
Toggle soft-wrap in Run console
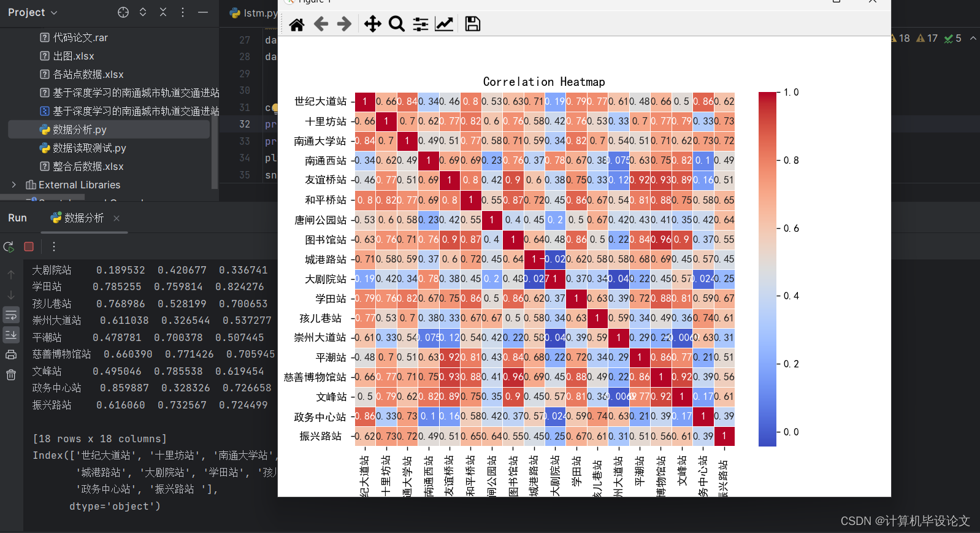coord(11,315)
